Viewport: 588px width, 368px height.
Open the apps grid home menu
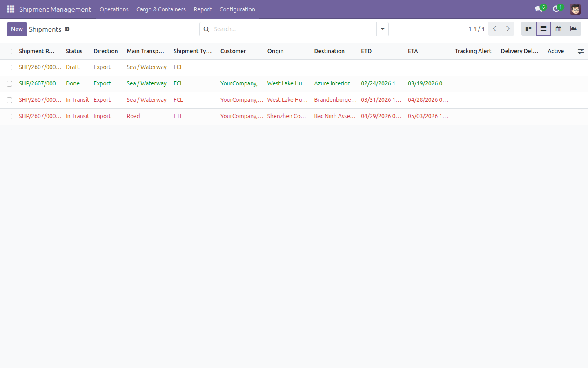click(x=11, y=9)
